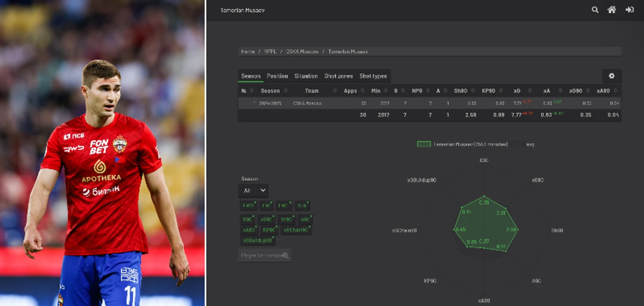
Task: Toggle the KP90 radar metric chip
Action: pyautogui.click(x=270, y=230)
